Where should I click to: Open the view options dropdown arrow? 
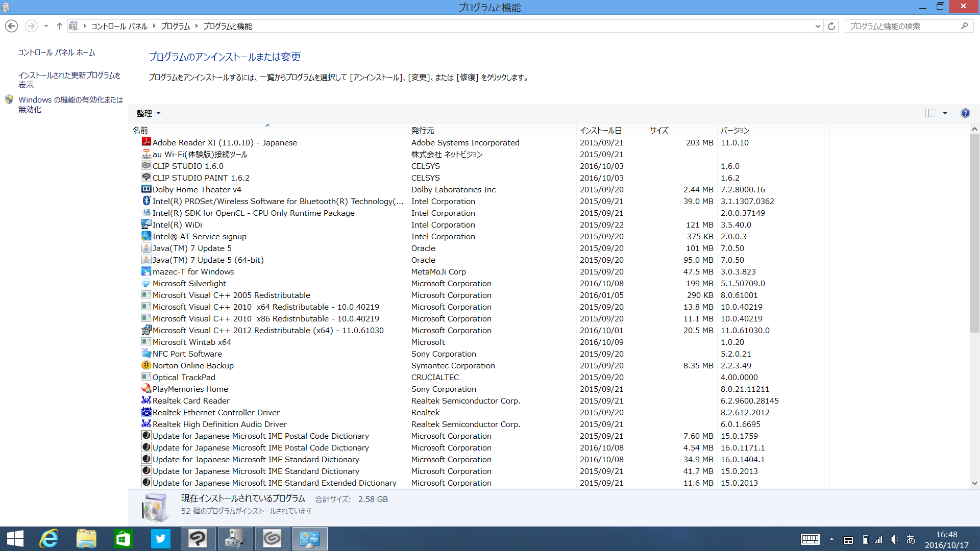click(945, 113)
